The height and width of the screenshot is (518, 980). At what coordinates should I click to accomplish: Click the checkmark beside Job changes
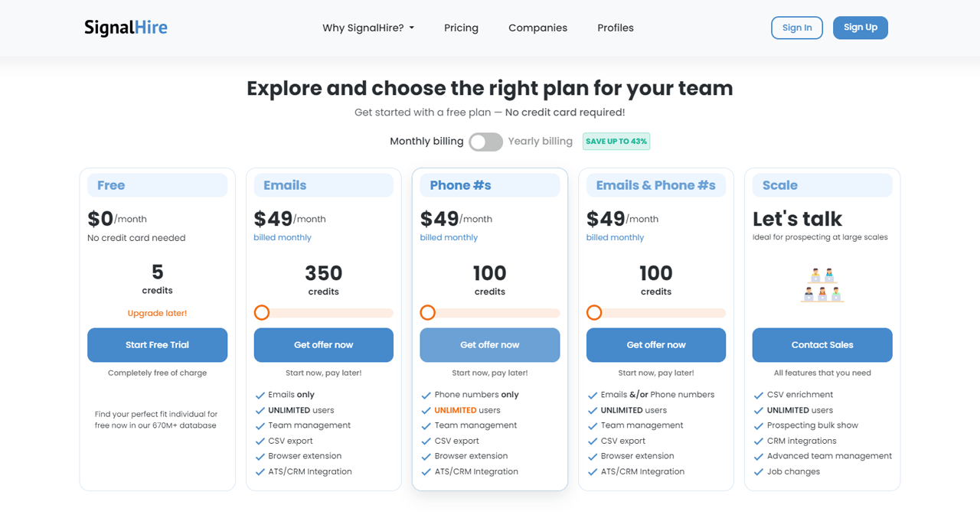[x=759, y=471]
